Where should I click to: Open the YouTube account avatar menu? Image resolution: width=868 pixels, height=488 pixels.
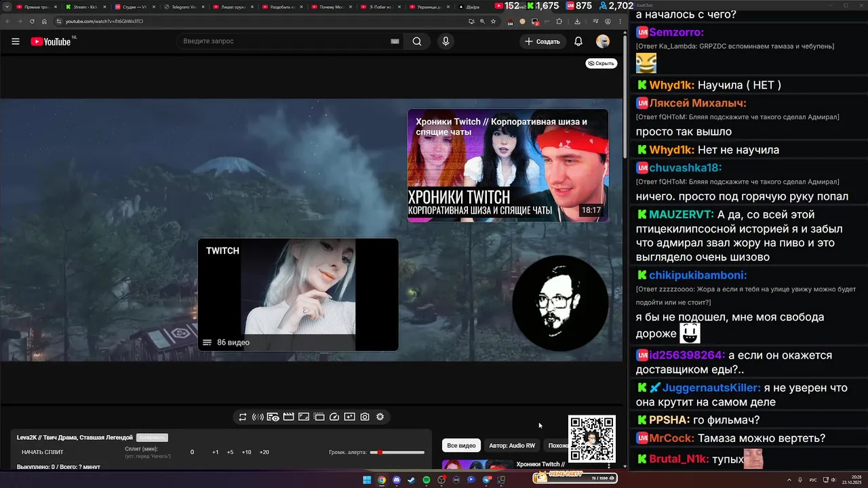pos(603,41)
